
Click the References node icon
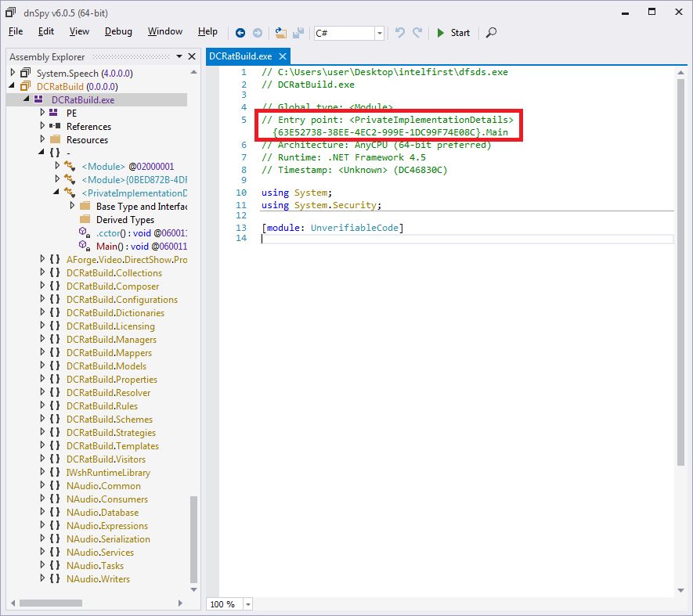coord(55,126)
